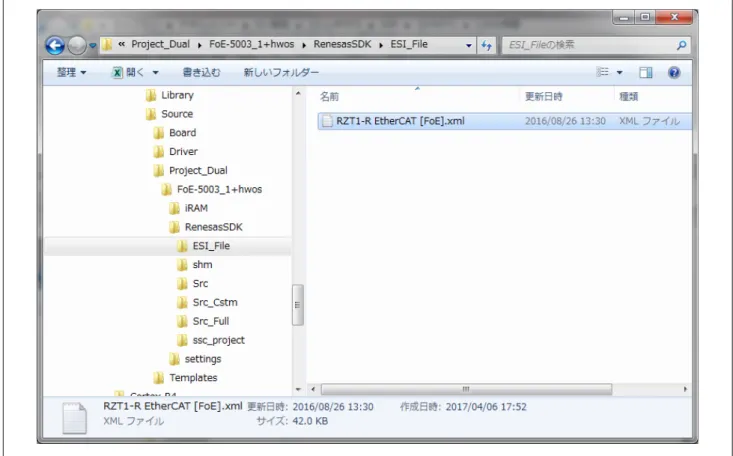Select Source folder in tree
Image resolution: width=733 pixels, height=456 pixels.
click(x=177, y=114)
